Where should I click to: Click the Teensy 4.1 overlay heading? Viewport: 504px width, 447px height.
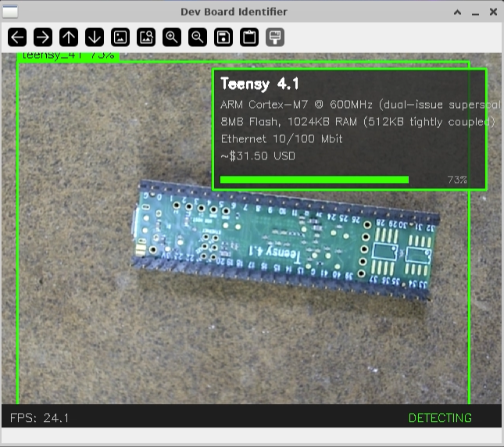259,84
